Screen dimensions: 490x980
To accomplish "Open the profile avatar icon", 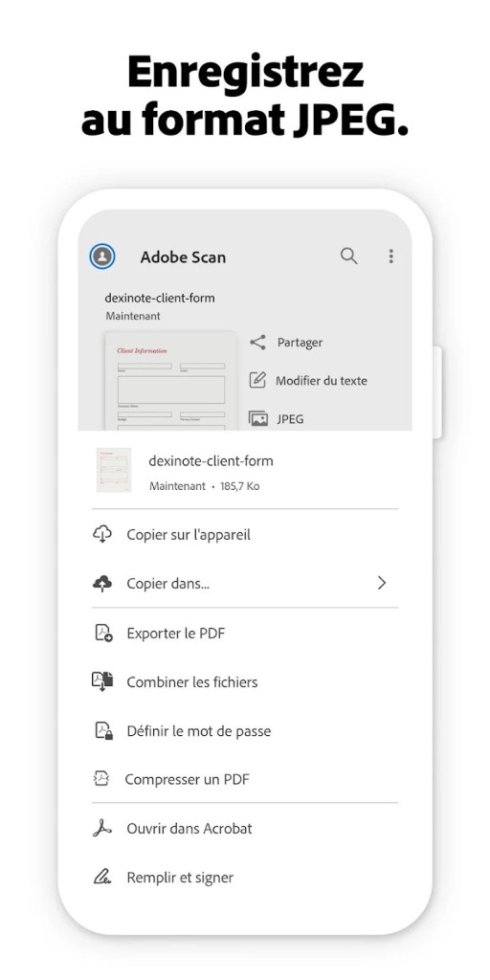I will tap(101, 256).
